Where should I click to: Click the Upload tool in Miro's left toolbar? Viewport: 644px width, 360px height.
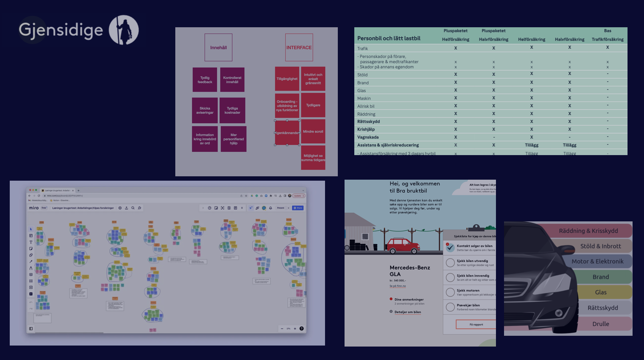coord(31,287)
